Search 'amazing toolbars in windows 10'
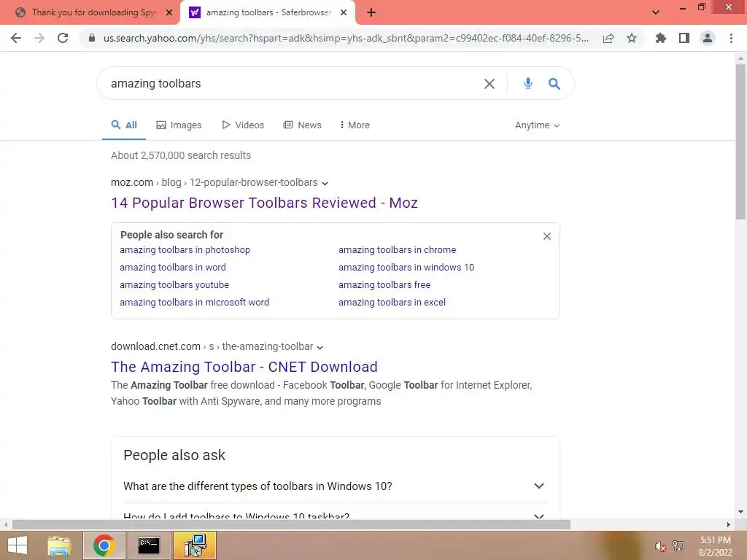The height and width of the screenshot is (560, 747). pyautogui.click(x=406, y=268)
